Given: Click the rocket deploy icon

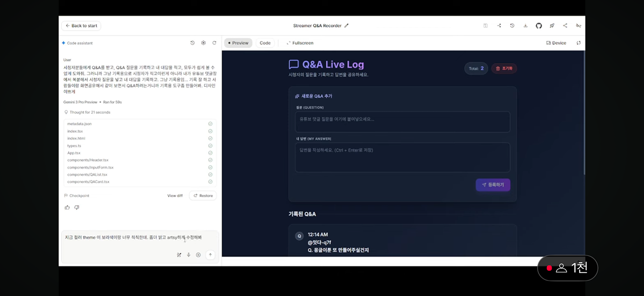Looking at the screenshot, I should point(552,26).
